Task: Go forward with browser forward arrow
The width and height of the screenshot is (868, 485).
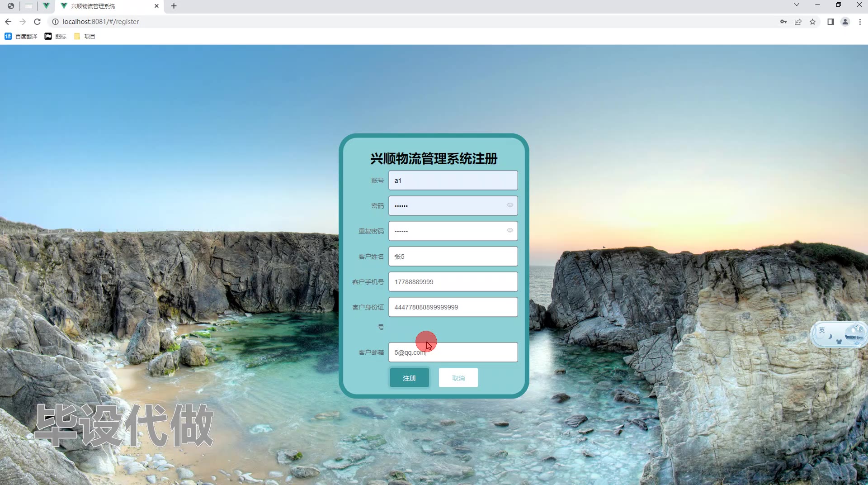Action: pos(23,22)
